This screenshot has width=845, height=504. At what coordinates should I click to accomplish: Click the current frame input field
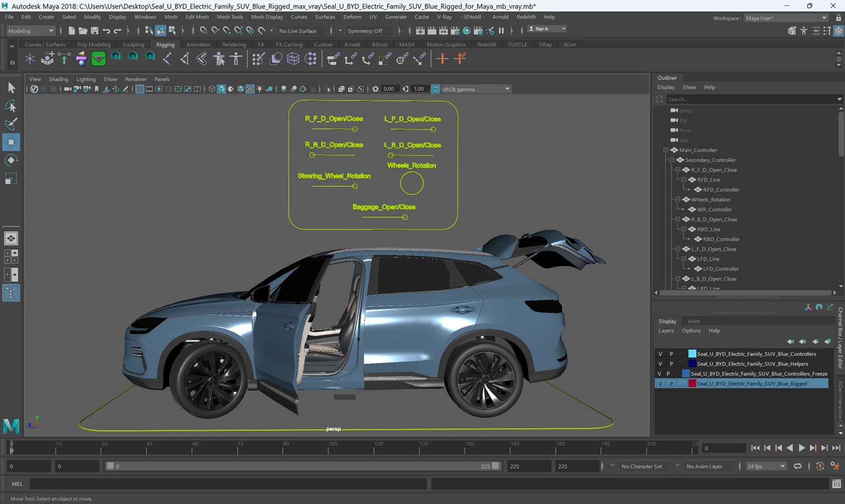(x=724, y=448)
